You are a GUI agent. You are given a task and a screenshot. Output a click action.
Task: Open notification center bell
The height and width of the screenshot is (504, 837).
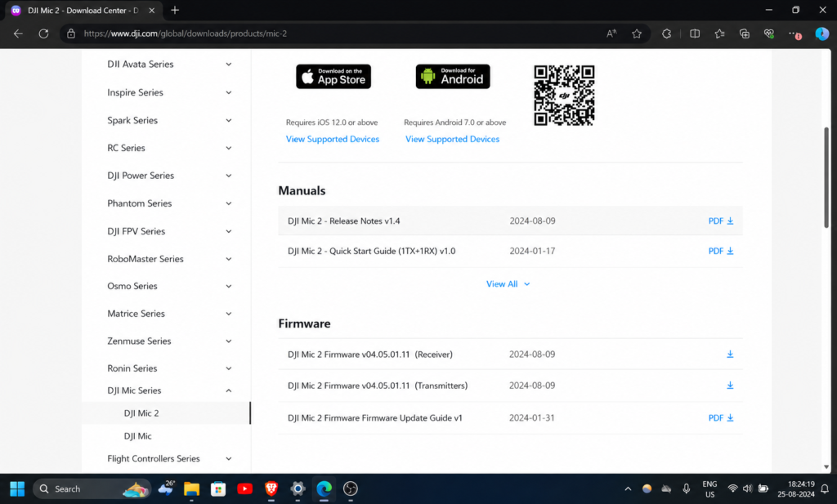tap(825, 488)
